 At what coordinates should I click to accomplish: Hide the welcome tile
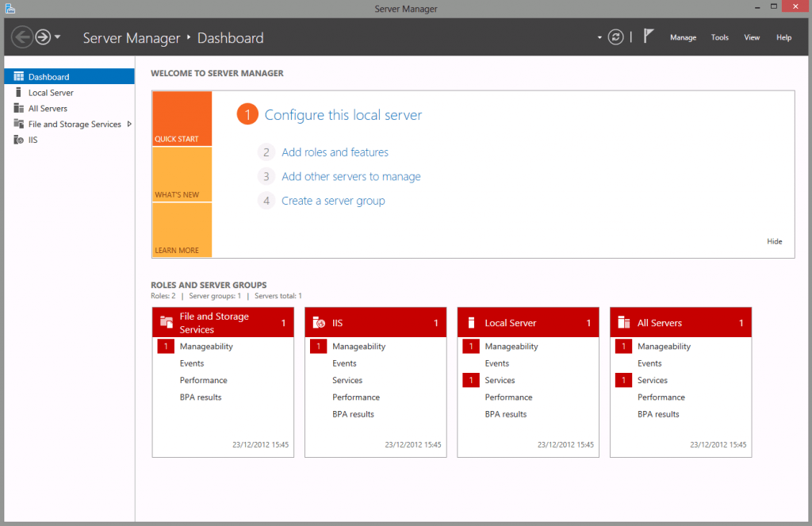(x=774, y=241)
